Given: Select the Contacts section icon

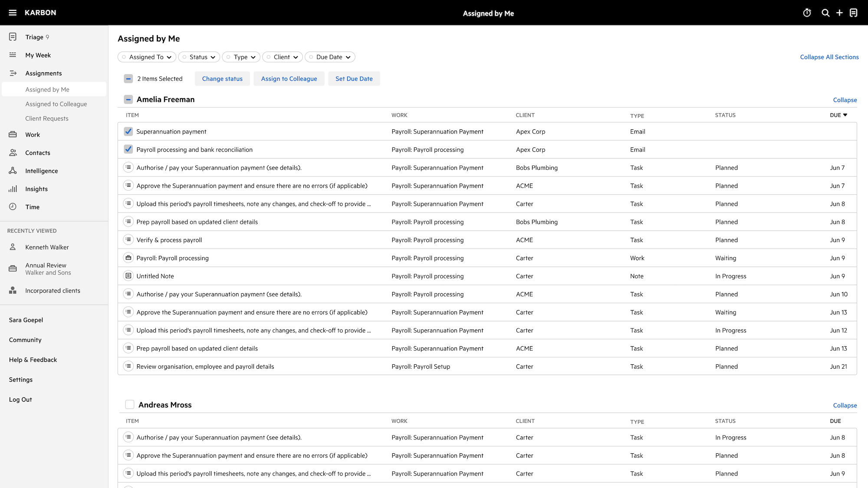Looking at the screenshot, I should (x=13, y=152).
